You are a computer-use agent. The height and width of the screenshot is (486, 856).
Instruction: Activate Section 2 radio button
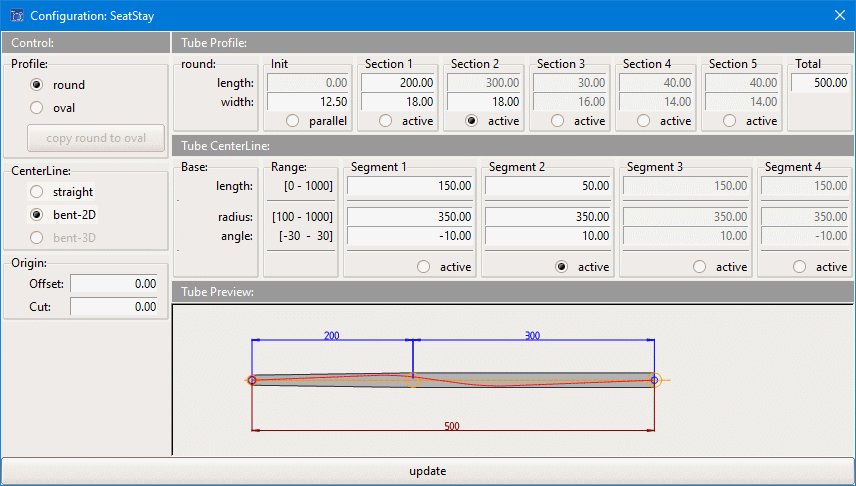472,121
